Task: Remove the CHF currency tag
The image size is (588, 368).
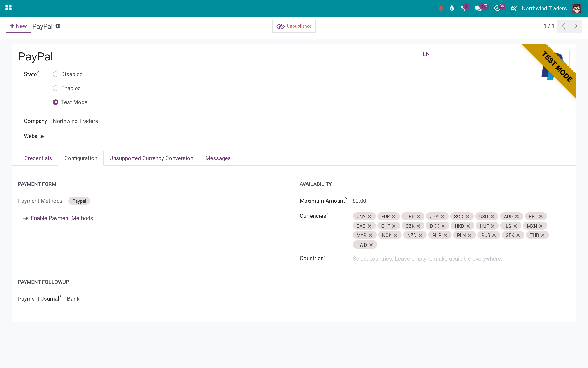Action: click(394, 226)
